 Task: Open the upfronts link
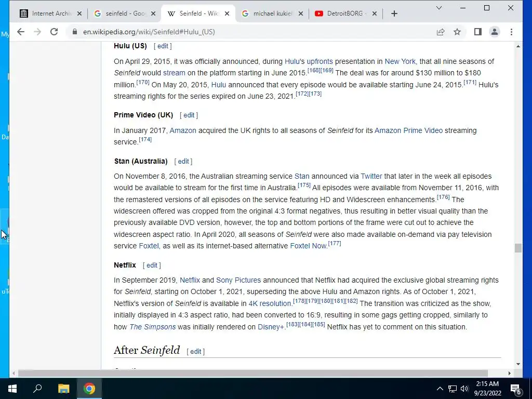point(320,61)
